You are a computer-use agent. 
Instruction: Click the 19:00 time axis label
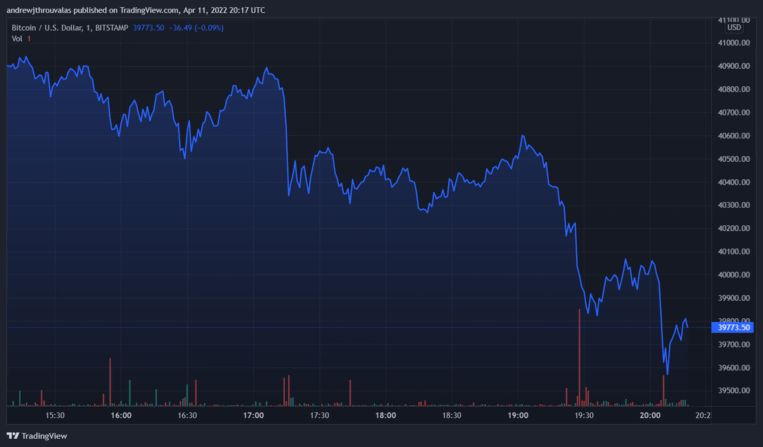click(518, 414)
